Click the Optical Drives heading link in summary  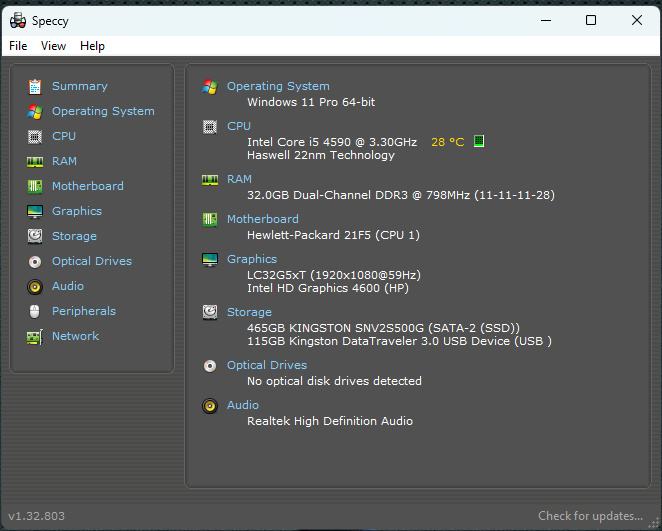point(267,365)
